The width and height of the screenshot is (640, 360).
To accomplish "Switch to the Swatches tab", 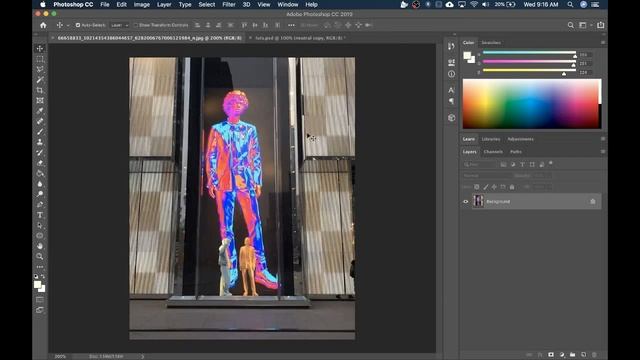I will 491,42.
